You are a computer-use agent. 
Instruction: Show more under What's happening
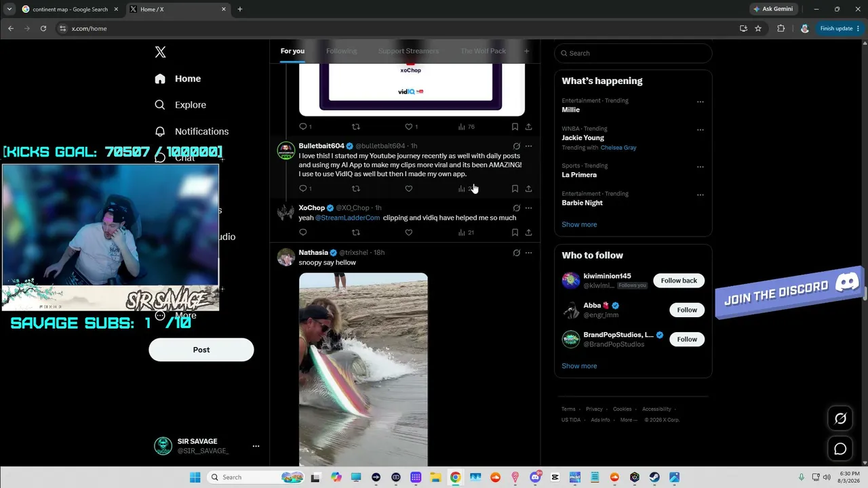tap(579, 224)
